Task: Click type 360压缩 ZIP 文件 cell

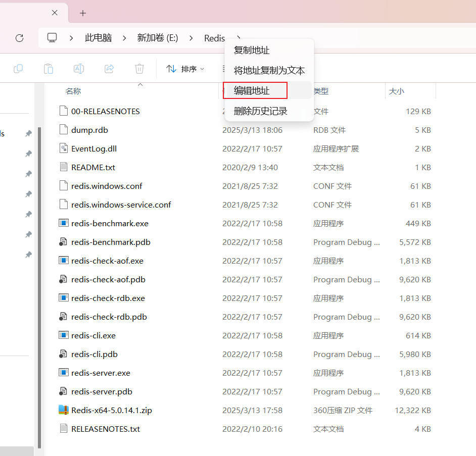Action: 343,411
